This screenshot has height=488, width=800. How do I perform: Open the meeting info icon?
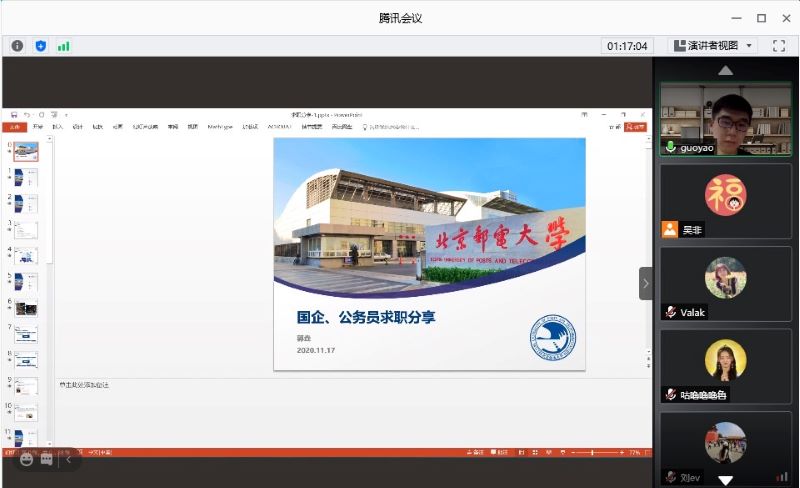click(x=17, y=46)
